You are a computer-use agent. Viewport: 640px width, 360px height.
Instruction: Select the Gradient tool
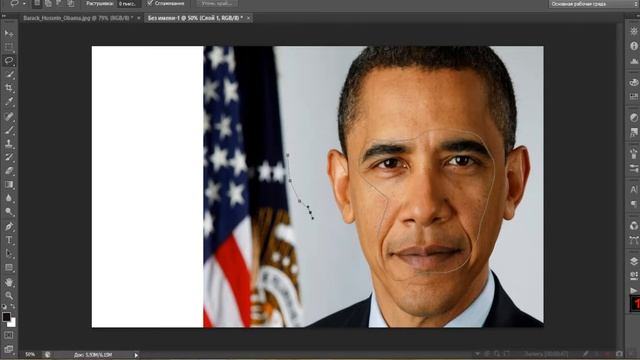pos(9,184)
